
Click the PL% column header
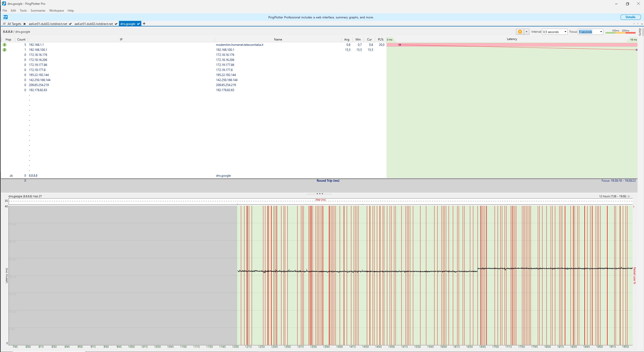coord(381,40)
